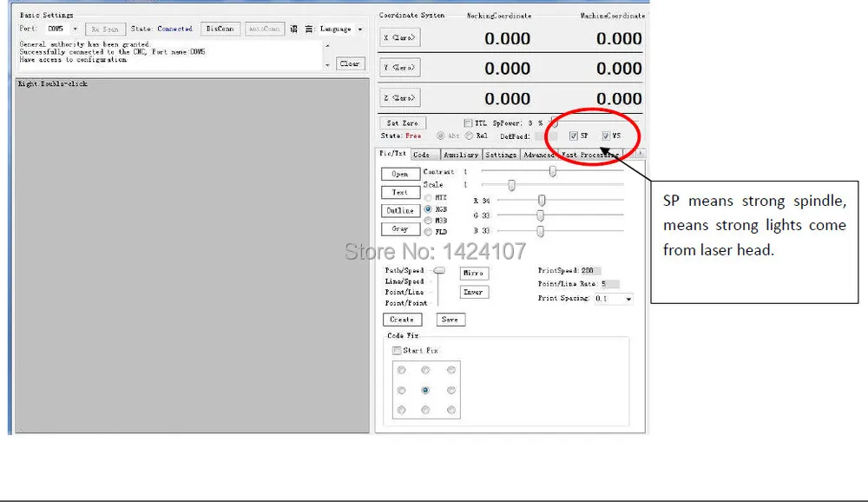Click the Set Zero button
The height and width of the screenshot is (502, 868).
tap(403, 123)
